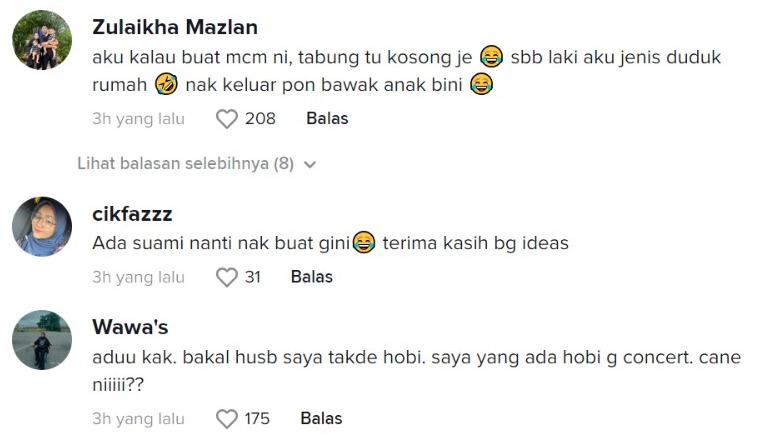Image resolution: width=761 pixels, height=441 pixels.
Task: Open Zulaikha Mazlan's profile picture
Action: click(42, 40)
